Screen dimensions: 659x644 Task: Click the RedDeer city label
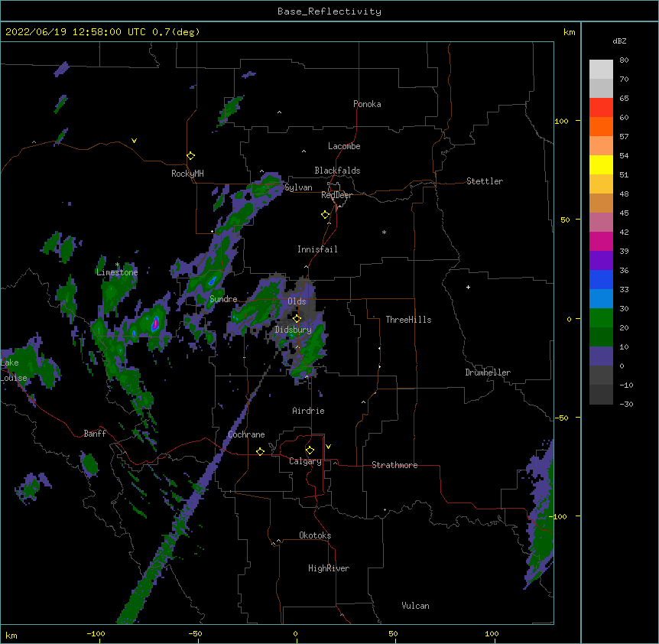click(336, 195)
